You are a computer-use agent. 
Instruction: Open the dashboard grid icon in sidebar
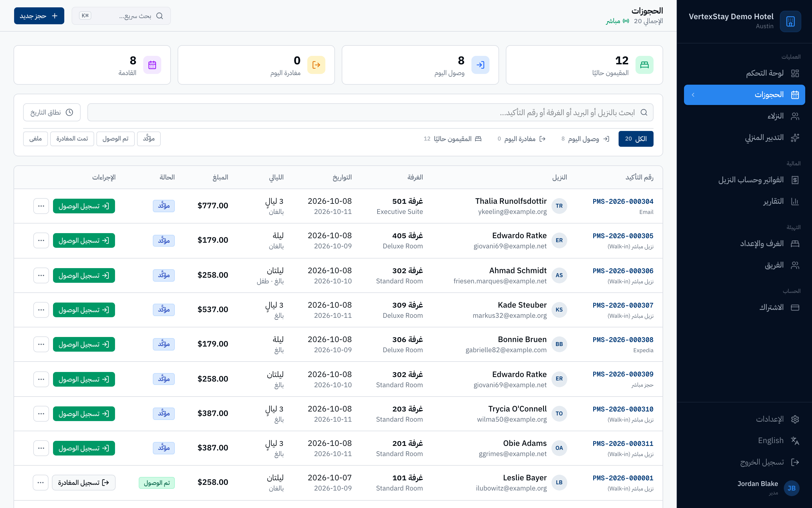coord(795,73)
